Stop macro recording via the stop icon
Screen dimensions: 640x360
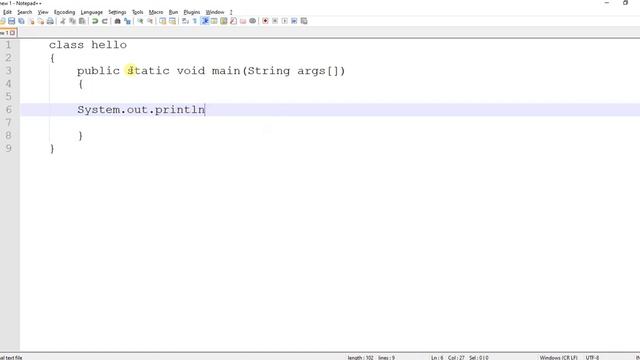[x=275, y=21]
